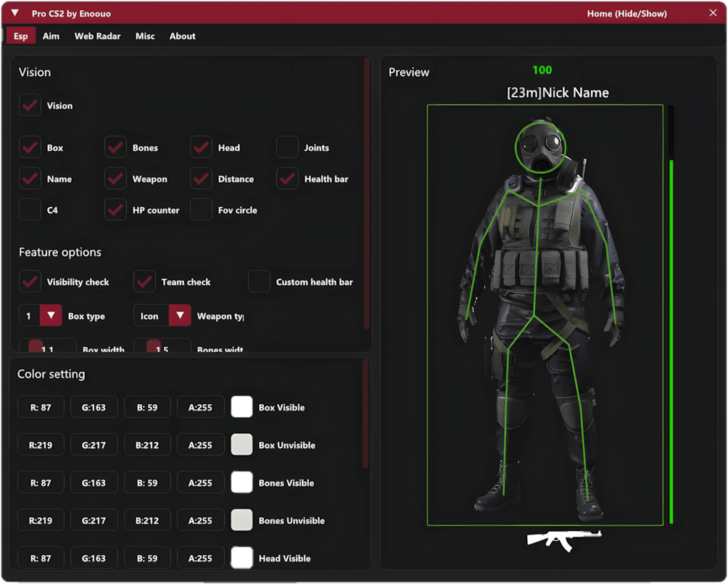
Task: Go to the Misc tab
Action: click(x=145, y=36)
